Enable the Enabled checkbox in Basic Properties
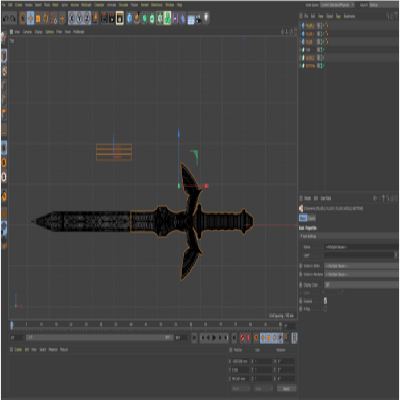400x400 pixels. click(325, 301)
